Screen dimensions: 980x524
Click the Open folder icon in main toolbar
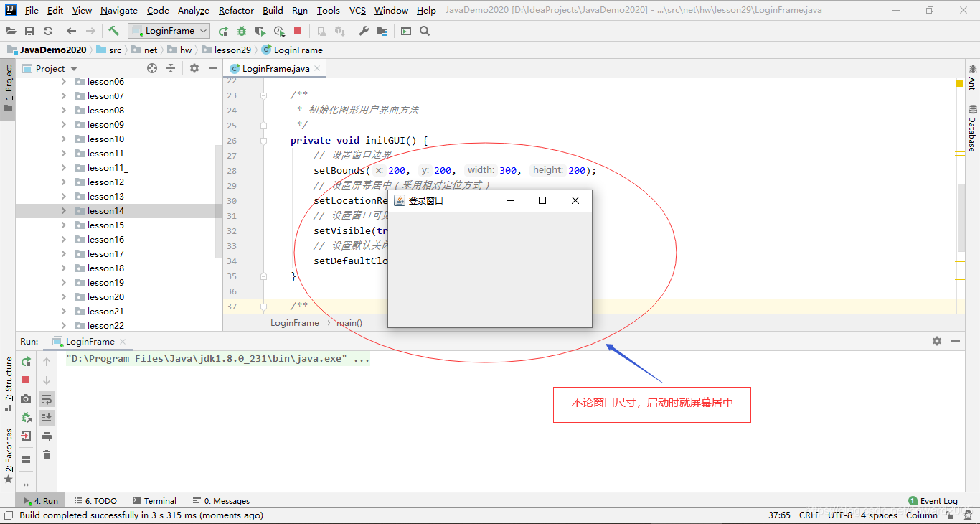pyautogui.click(x=11, y=31)
